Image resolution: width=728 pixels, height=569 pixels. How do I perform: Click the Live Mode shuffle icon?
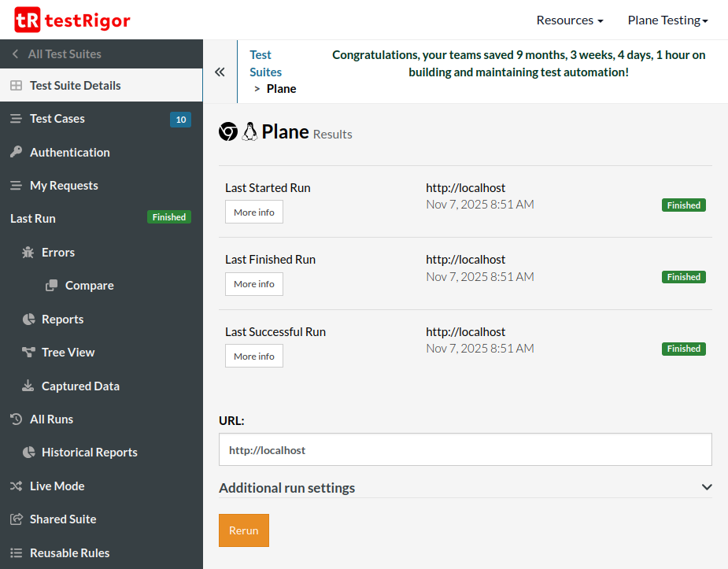[16, 486]
